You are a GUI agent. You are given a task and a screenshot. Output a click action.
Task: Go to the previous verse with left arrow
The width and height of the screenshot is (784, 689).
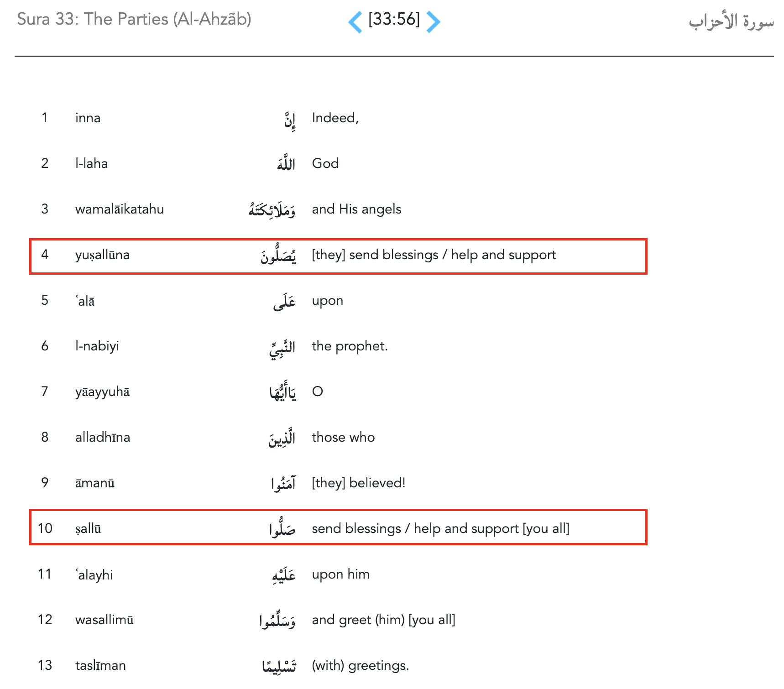click(x=355, y=21)
